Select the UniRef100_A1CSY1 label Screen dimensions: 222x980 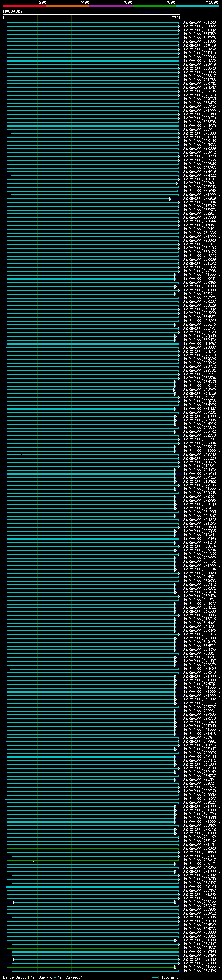pyautogui.click(x=199, y=466)
